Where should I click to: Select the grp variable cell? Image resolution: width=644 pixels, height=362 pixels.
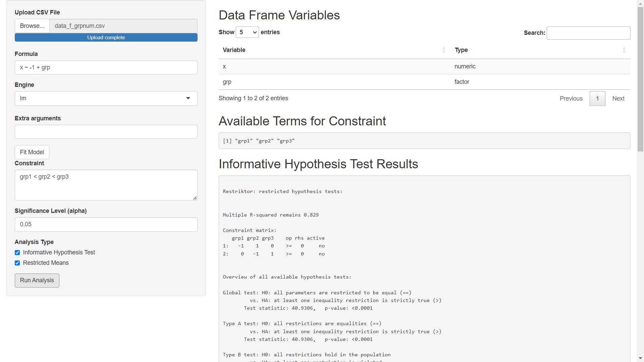(334, 82)
